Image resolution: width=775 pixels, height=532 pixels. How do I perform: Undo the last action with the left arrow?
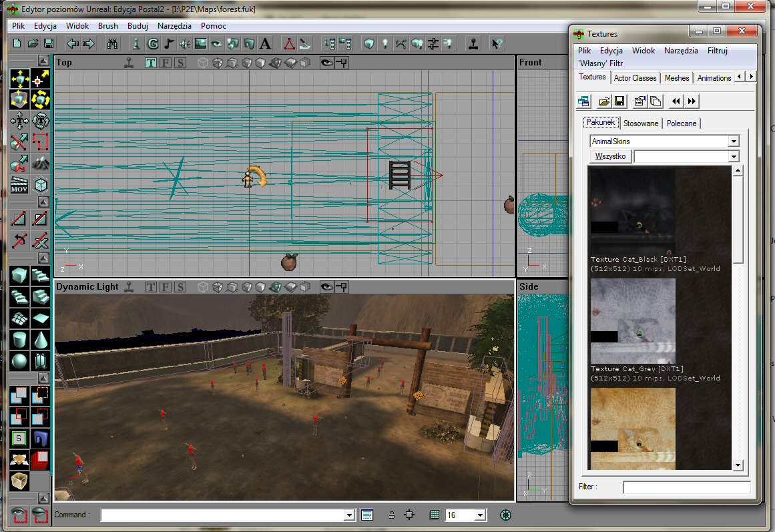(73, 43)
